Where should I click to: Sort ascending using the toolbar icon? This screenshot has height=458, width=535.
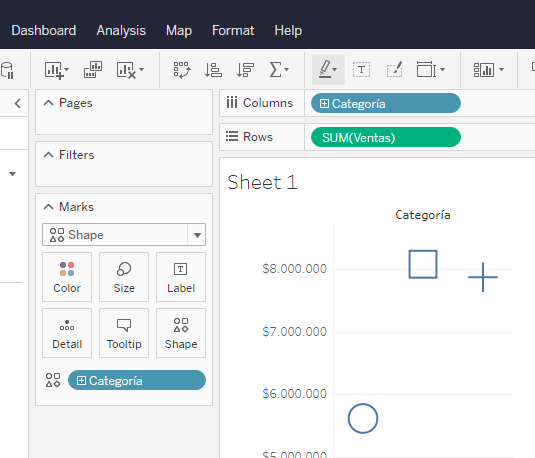[214, 70]
